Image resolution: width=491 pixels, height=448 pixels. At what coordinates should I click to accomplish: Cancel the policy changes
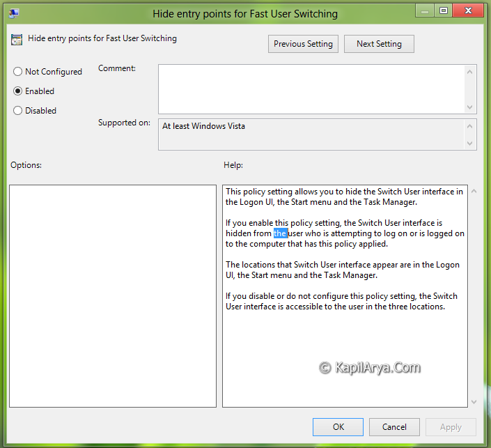click(394, 427)
